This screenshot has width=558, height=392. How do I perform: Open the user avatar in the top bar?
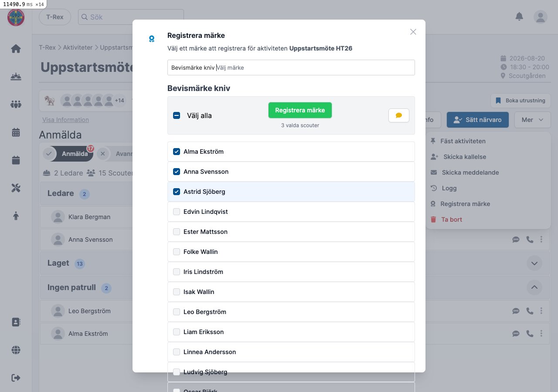pos(541,17)
